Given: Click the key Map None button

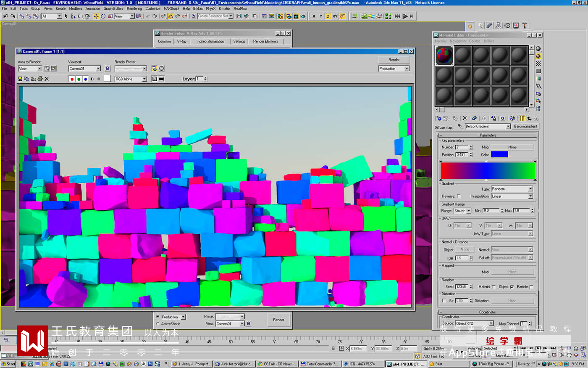Looking at the screenshot, I should pyautogui.click(x=512, y=147).
